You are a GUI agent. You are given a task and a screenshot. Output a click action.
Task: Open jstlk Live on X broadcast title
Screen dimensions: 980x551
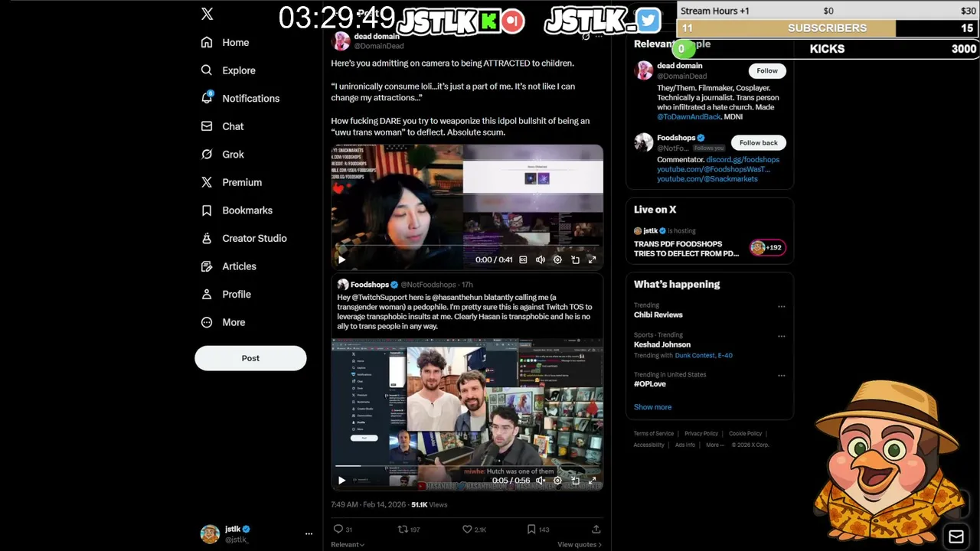tap(686, 249)
